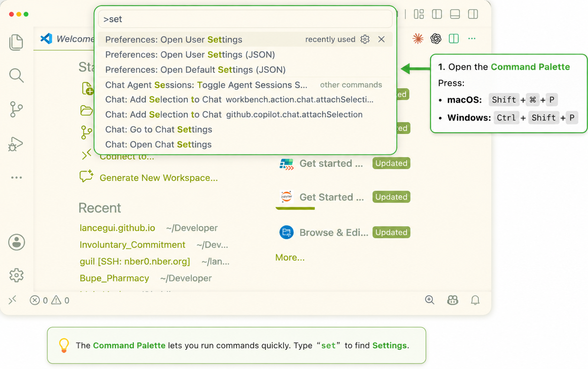The image size is (588, 369).
Task: Open notifications with the bell icon
Action: pos(475,300)
